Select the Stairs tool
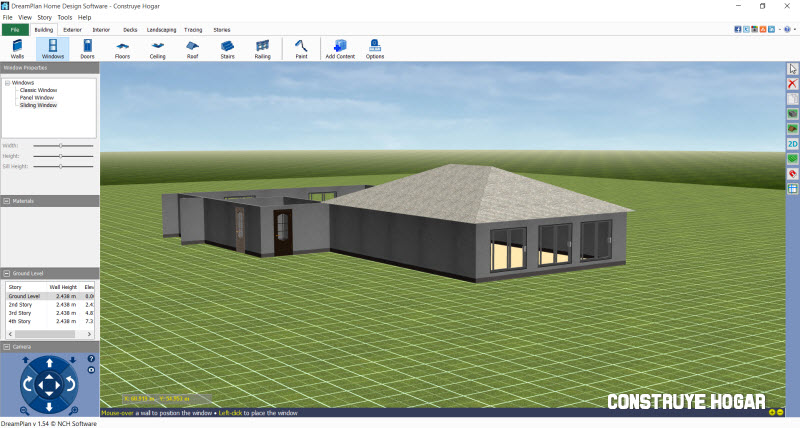The height and width of the screenshot is (428, 800). (228, 49)
